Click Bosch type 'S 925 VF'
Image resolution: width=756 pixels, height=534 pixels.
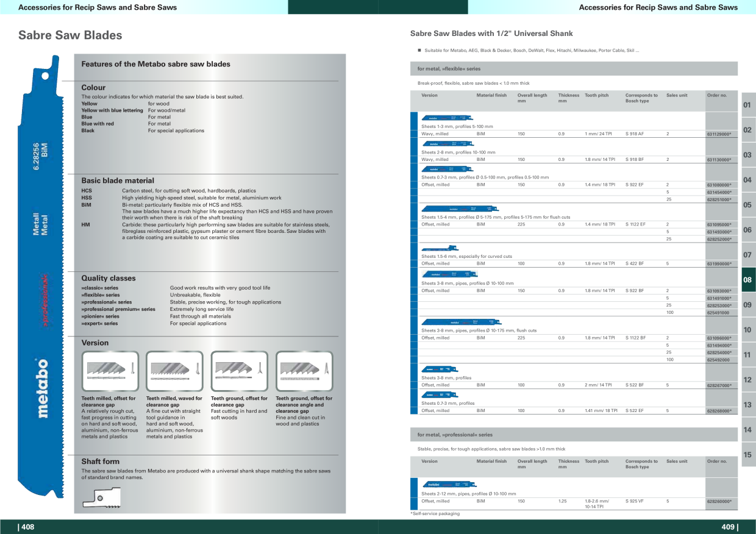634,501
